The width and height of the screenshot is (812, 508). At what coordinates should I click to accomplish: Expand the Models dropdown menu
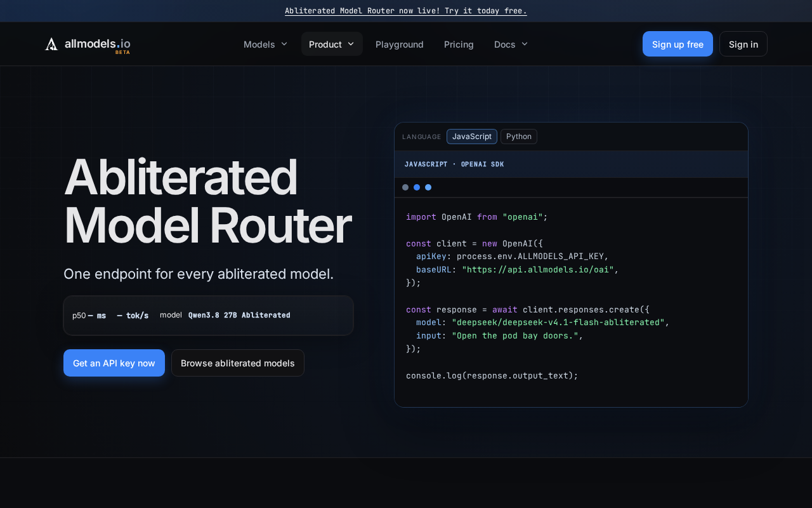[x=266, y=44]
